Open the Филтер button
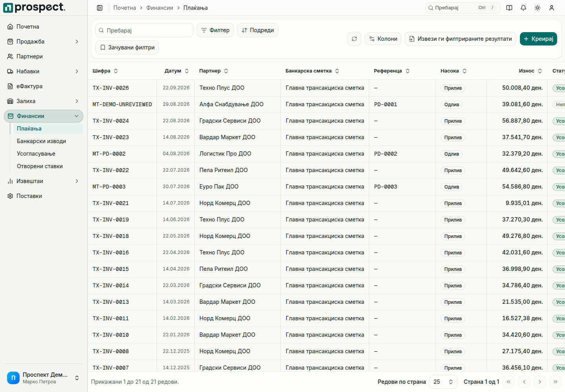Image resolution: width=565 pixels, height=392 pixels. [x=215, y=30]
